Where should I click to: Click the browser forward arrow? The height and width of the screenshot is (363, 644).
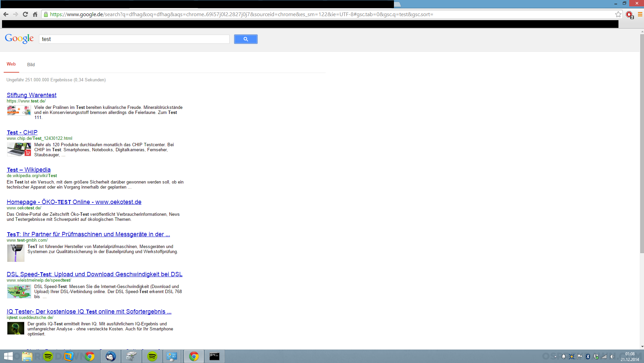pyautogui.click(x=15, y=14)
